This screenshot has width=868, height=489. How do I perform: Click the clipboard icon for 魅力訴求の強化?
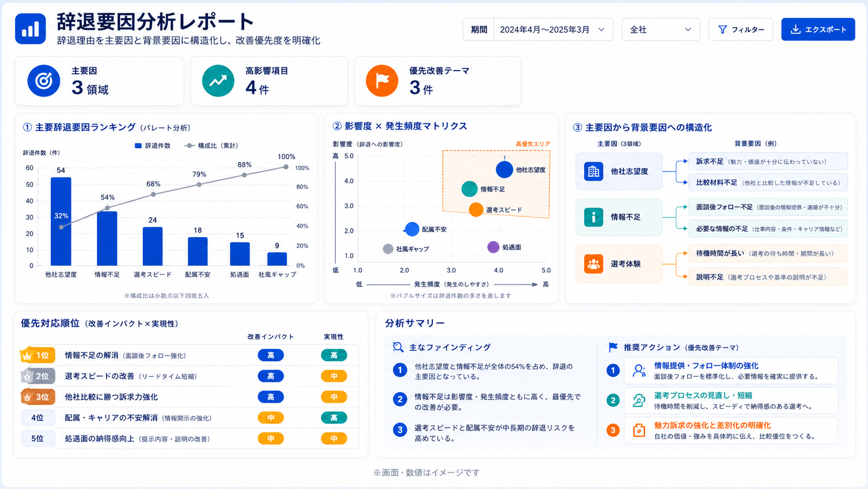coord(639,430)
